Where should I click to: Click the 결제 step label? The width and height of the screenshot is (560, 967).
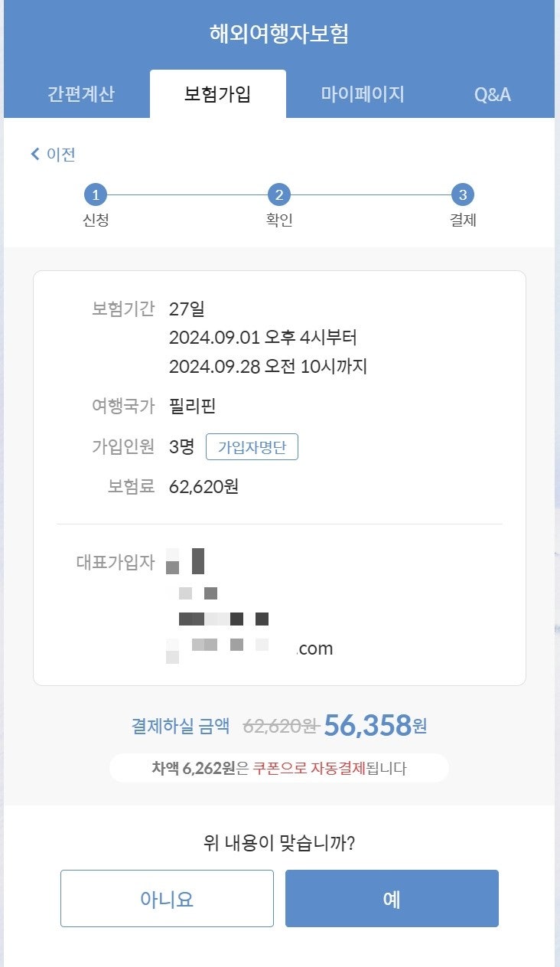463,220
